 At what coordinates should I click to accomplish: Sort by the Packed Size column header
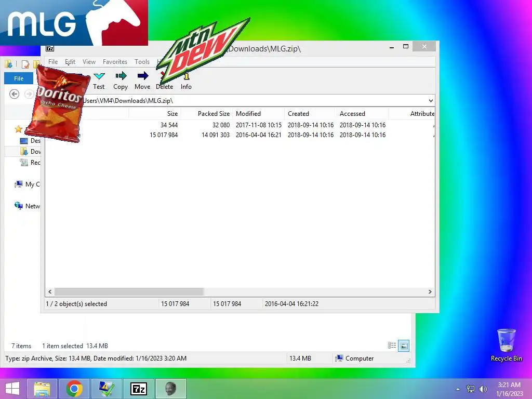[x=206, y=114]
